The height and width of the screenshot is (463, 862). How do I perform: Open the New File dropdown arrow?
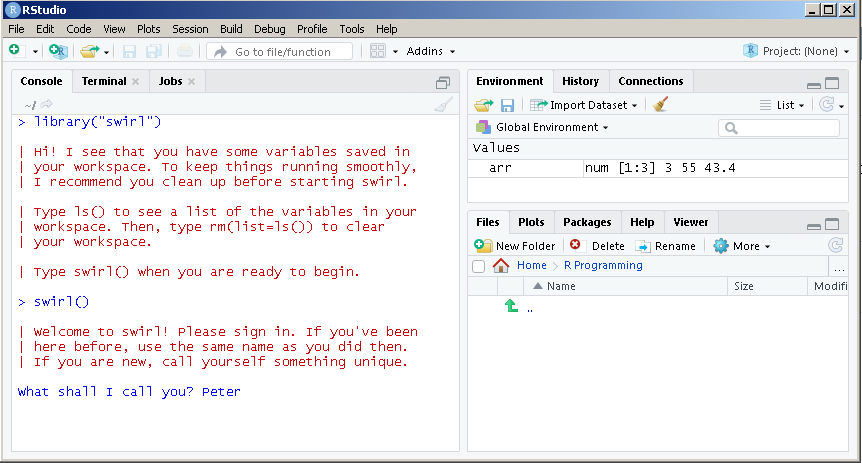pos(35,52)
